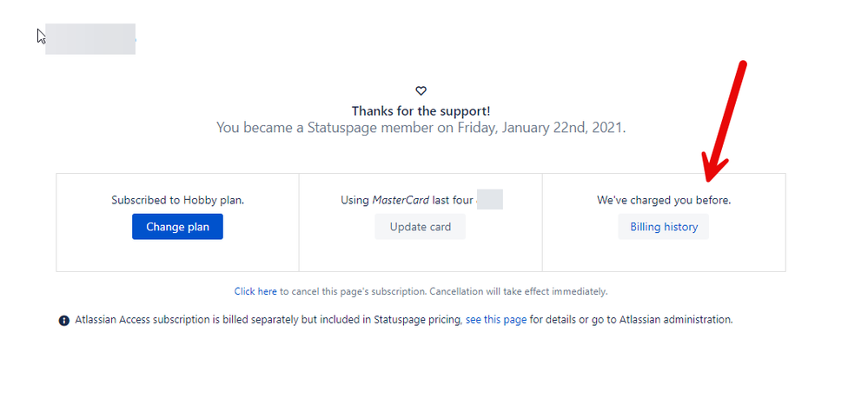Click the 'last four' label in card panel
This screenshot has height=419, width=868.
(453, 200)
